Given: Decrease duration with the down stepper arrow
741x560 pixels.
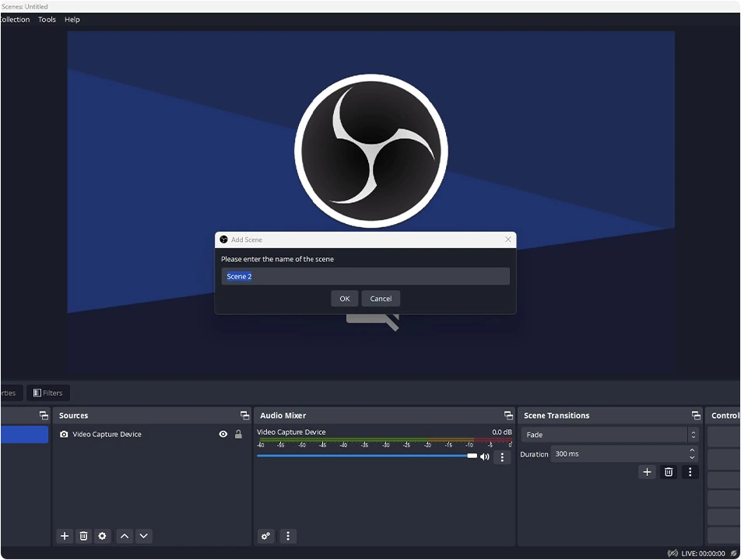Looking at the screenshot, I should 692,457.
